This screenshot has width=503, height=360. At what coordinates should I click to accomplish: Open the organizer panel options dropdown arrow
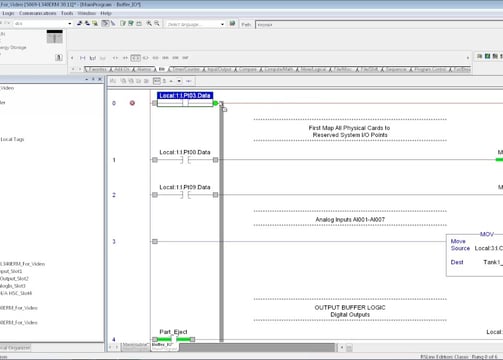pyautogui.click(x=87, y=79)
